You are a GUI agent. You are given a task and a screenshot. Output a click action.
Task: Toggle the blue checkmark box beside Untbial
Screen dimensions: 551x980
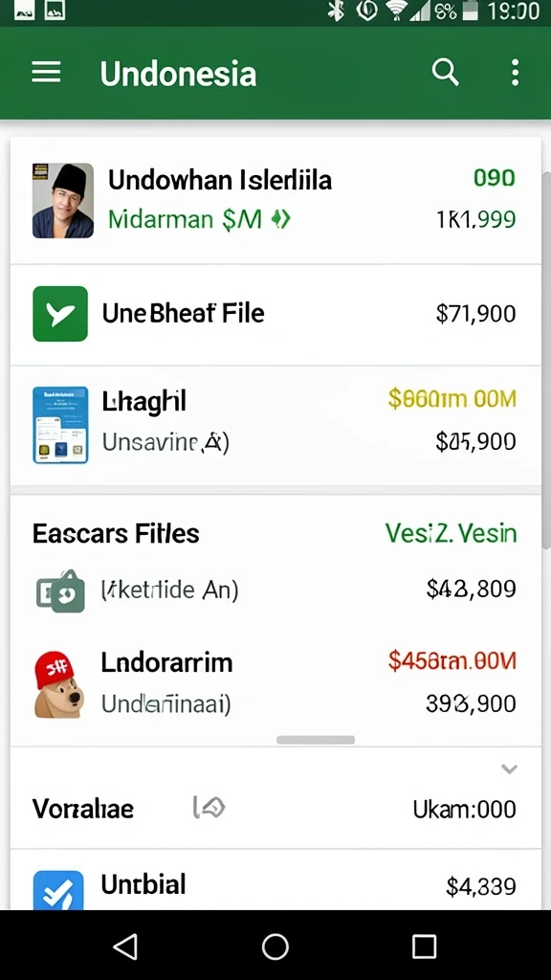(x=58, y=889)
